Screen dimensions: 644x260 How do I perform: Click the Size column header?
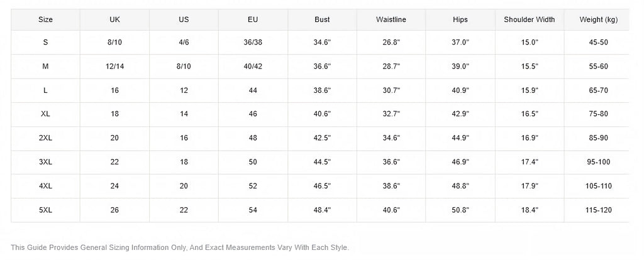(x=45, y=19)
